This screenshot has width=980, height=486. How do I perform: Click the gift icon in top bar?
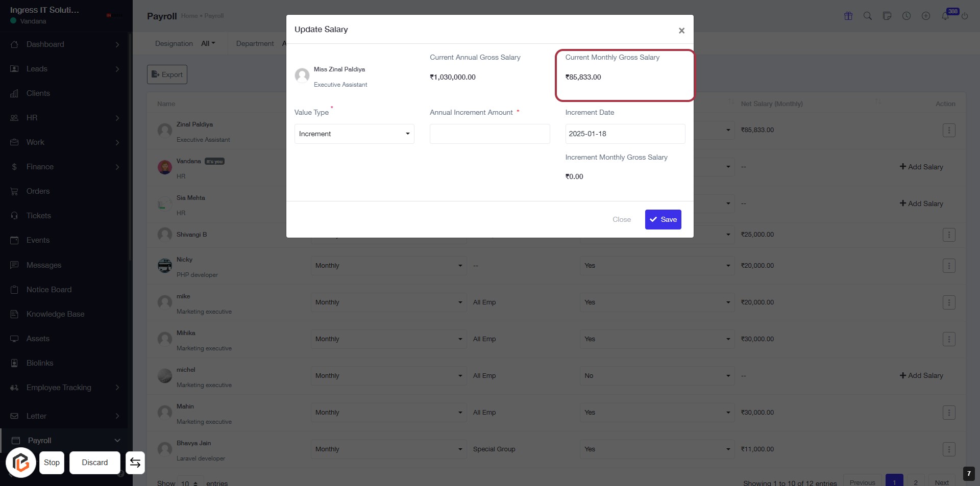click(848, 16)
